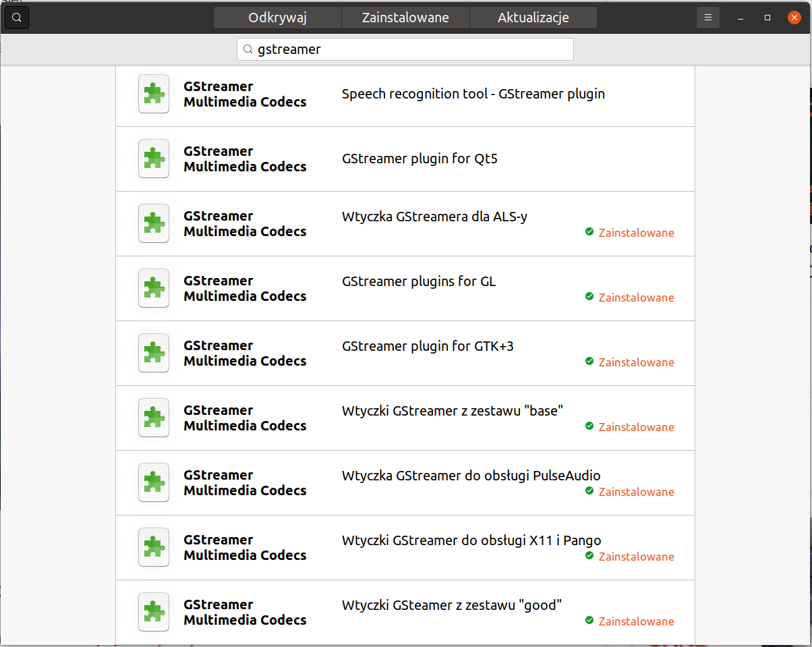The height and width of the screenshot is (647, 812).
Task: Open Wtyczka GStreamera dla ALS-y entry
Action: [405, 224]
